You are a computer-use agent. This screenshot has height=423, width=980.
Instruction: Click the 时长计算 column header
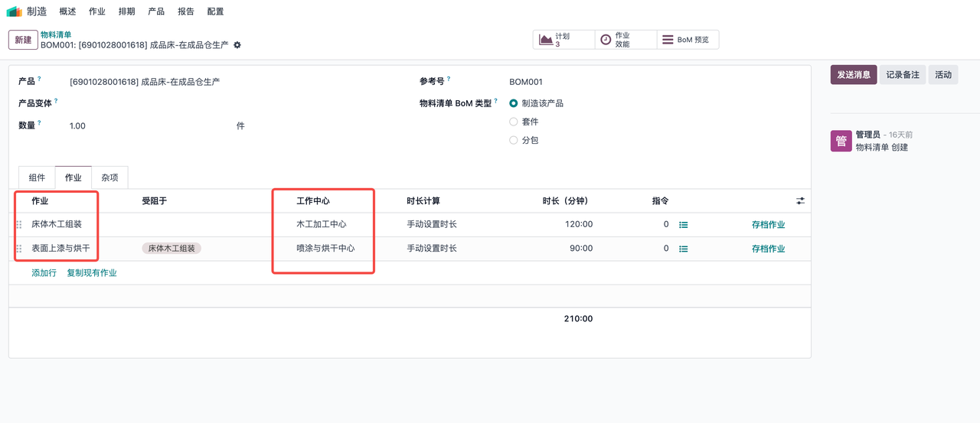(423, 201)
